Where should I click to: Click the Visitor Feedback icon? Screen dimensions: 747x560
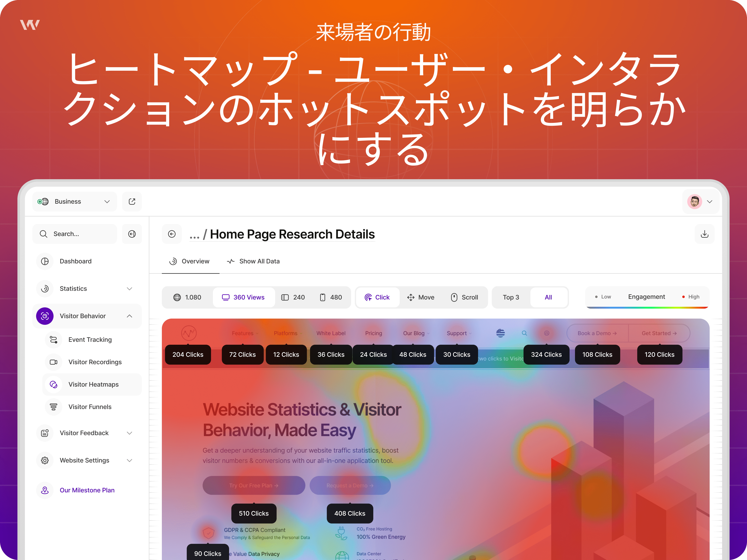click(x=45, y=433)
